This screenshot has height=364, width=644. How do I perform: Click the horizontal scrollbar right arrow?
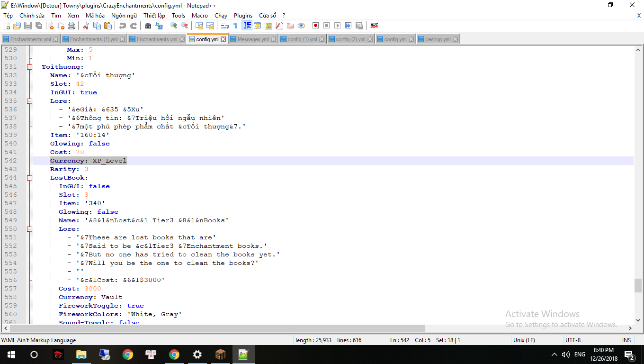point(630,328)
